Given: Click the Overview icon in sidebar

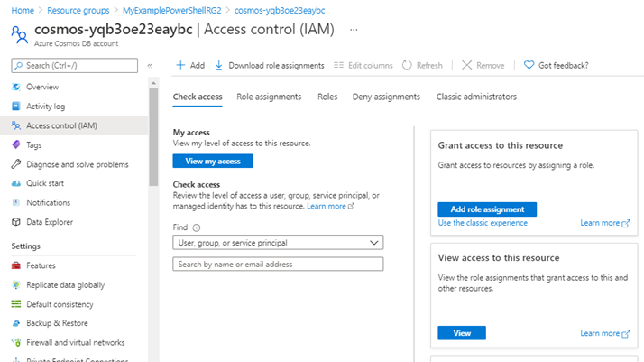Looking at the screenshot, I should click(16, 87).
